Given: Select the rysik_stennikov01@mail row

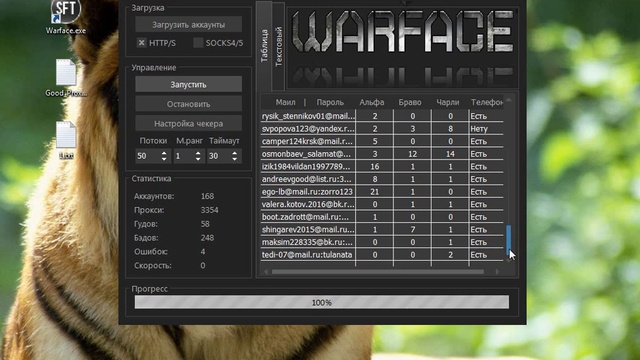Looking at the screenshot, I should point(382,116).
